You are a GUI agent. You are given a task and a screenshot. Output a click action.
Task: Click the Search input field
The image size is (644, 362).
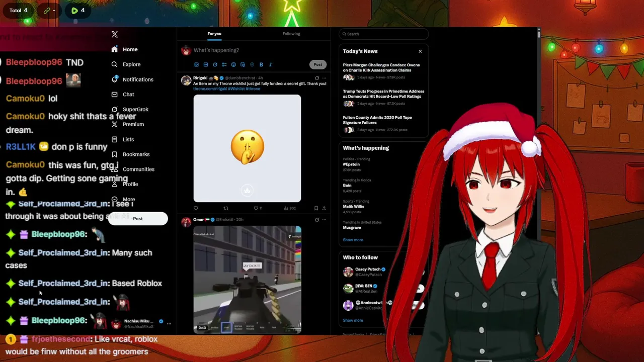pyautogui.click(x=383, y=34)
